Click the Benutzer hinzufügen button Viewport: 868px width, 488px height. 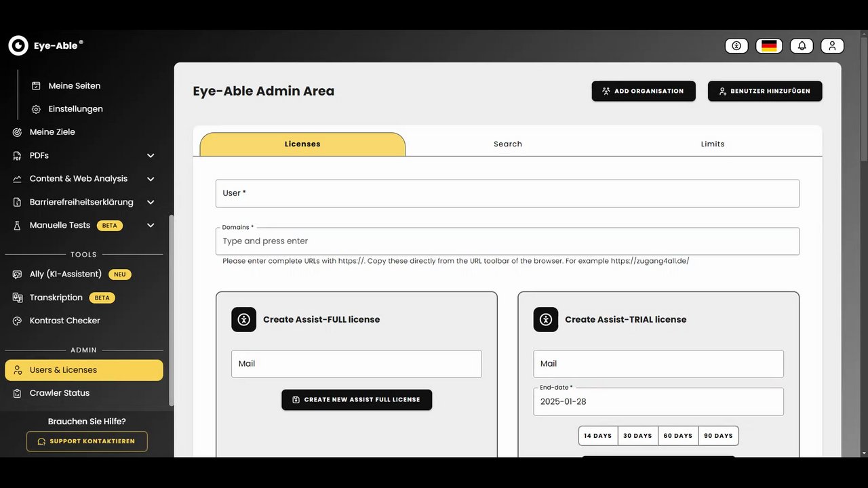(765, 91)
